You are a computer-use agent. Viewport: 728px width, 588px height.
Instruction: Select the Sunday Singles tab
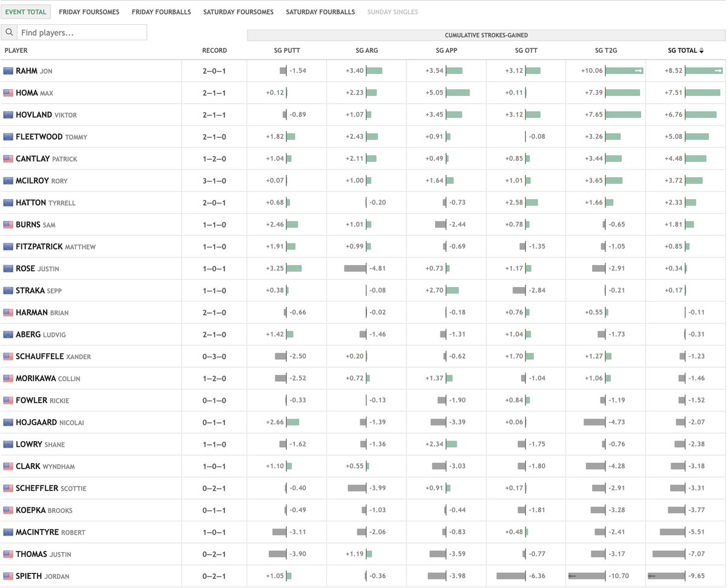coord(393,12)
